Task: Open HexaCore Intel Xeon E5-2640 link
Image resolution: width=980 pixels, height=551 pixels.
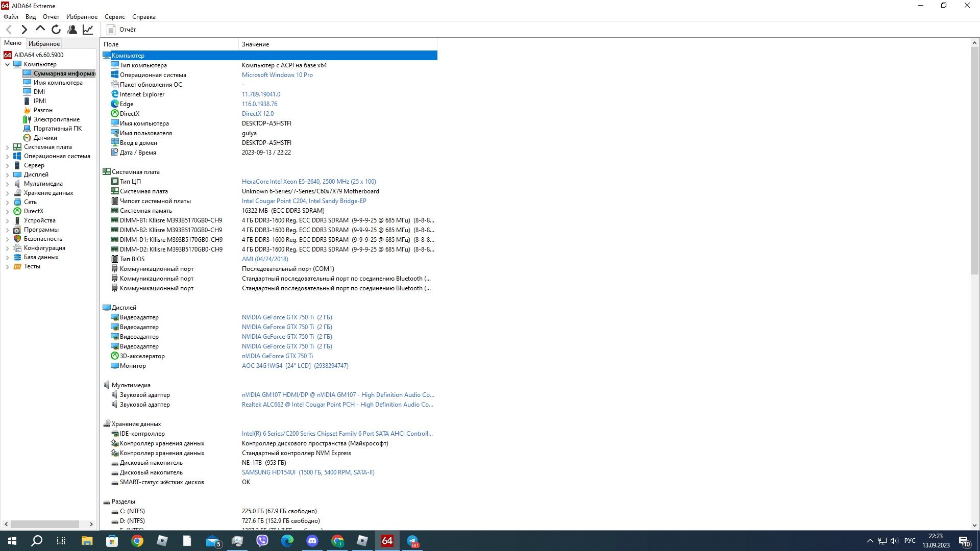Action: [309, 182]
